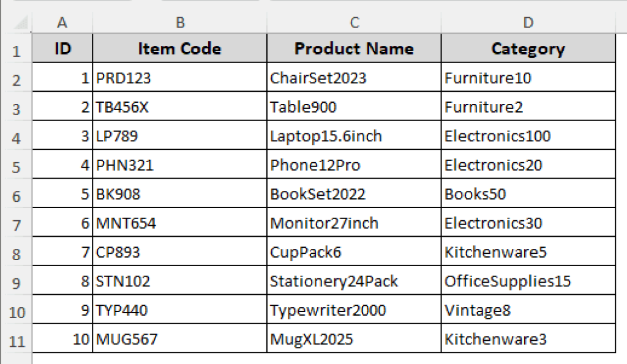Select cell containing PRD123
The width and height of the screenshot is (627, 364).
click(x=179, y=78)
